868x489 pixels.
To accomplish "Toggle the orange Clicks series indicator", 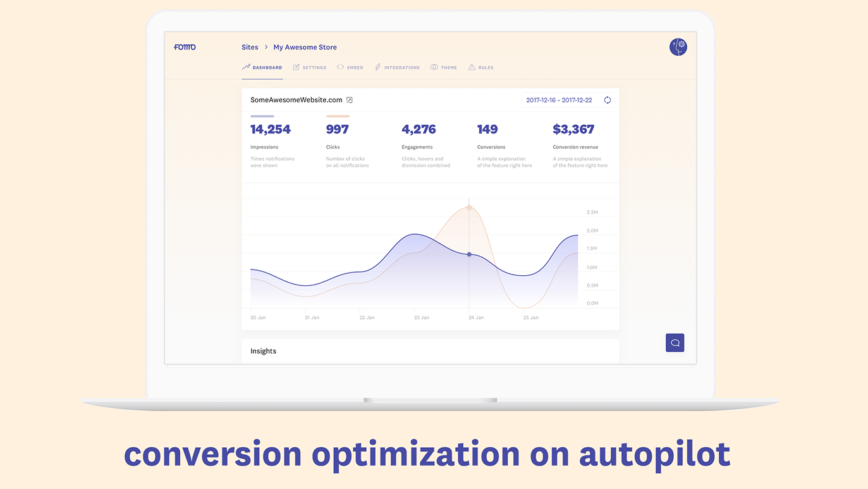I will tap(338, 116).
